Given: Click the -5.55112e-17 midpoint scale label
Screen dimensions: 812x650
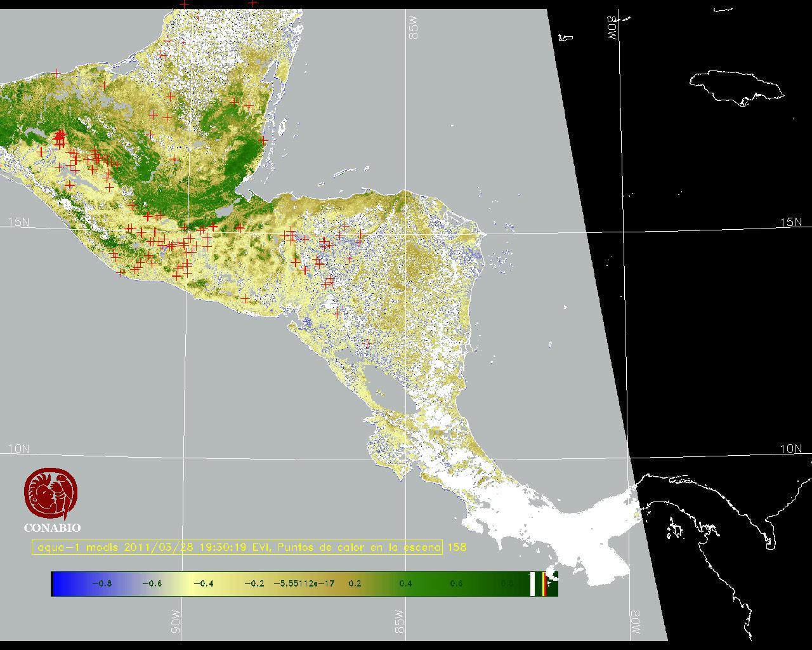Looking at the screenshot, I should tap(304, 583).
